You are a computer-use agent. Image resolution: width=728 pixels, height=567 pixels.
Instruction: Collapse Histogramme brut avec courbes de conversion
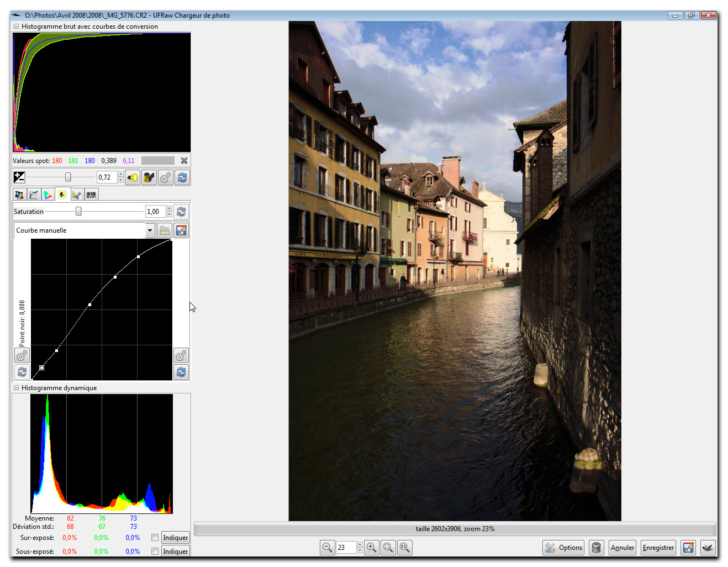[17, 27]
